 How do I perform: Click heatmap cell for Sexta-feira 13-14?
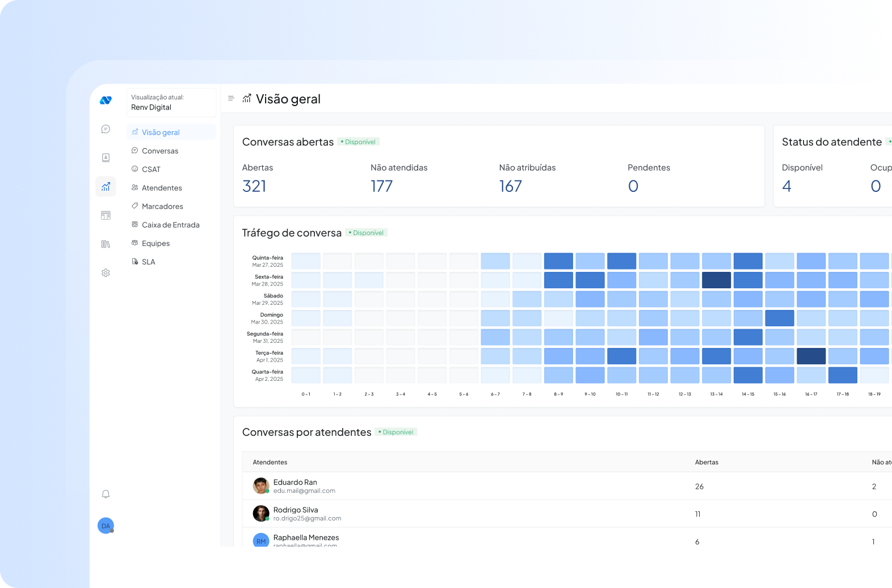pyautogui.click(x=716, y=280)
